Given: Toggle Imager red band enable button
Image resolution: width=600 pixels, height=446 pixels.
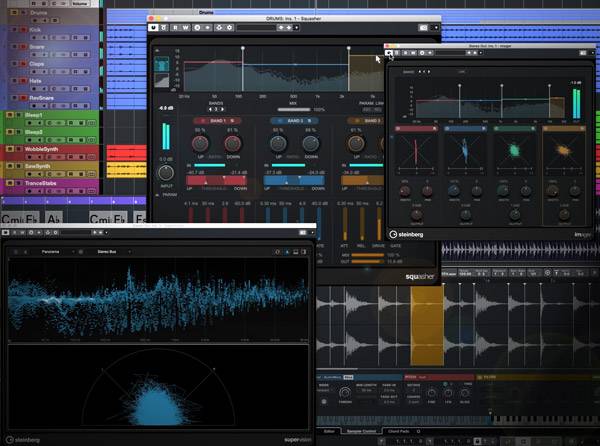Looking at the screenshot, I should [x=398, y=129].
